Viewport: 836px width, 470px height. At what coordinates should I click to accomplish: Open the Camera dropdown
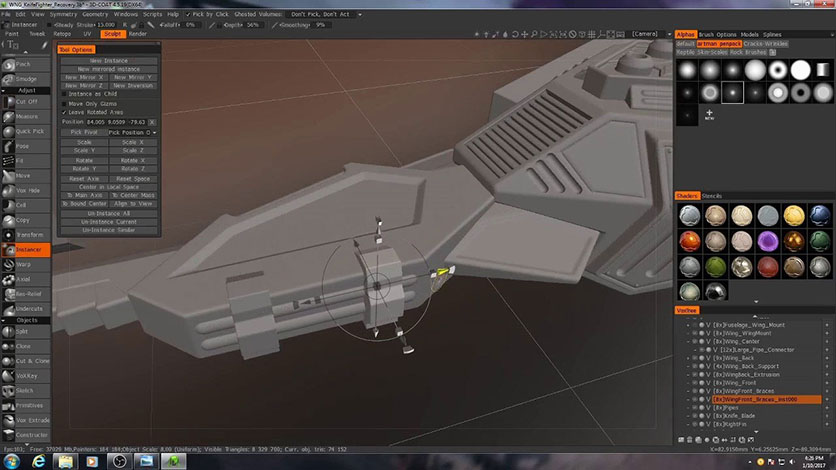(x=650, y=34)
